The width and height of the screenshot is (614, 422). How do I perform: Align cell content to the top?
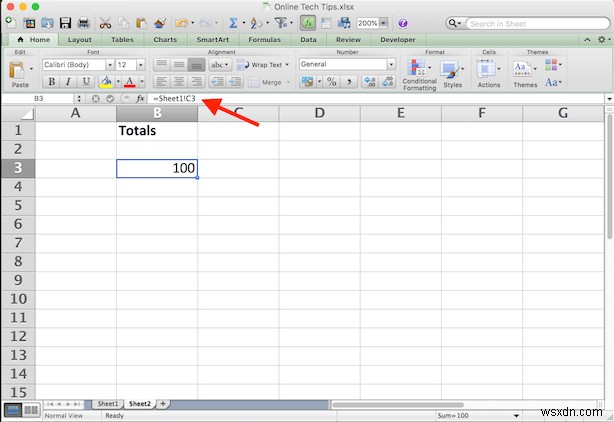coord(162,65)
